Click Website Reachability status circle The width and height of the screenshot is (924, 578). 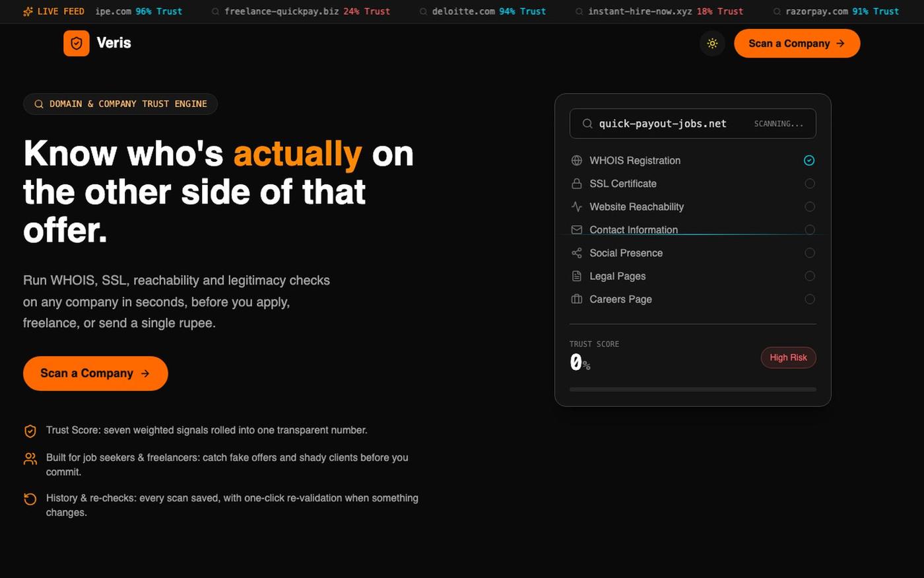point(810,207)
